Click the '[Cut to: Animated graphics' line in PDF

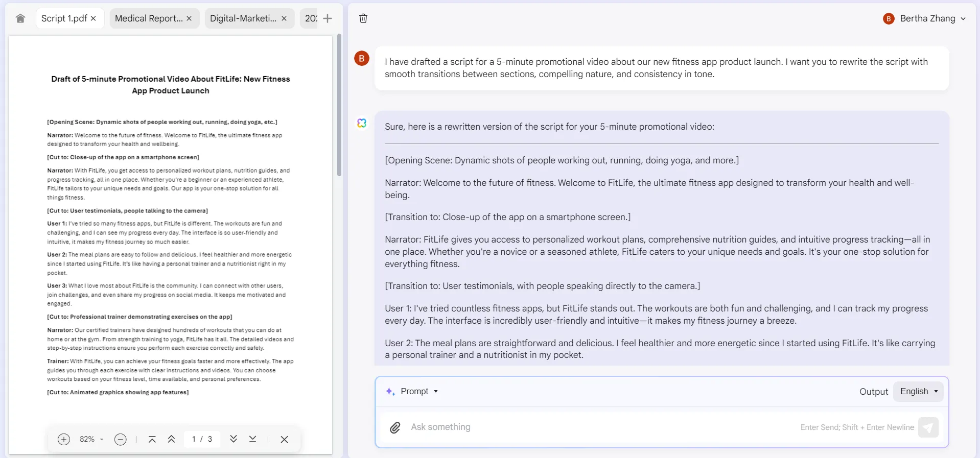[118, 392]
